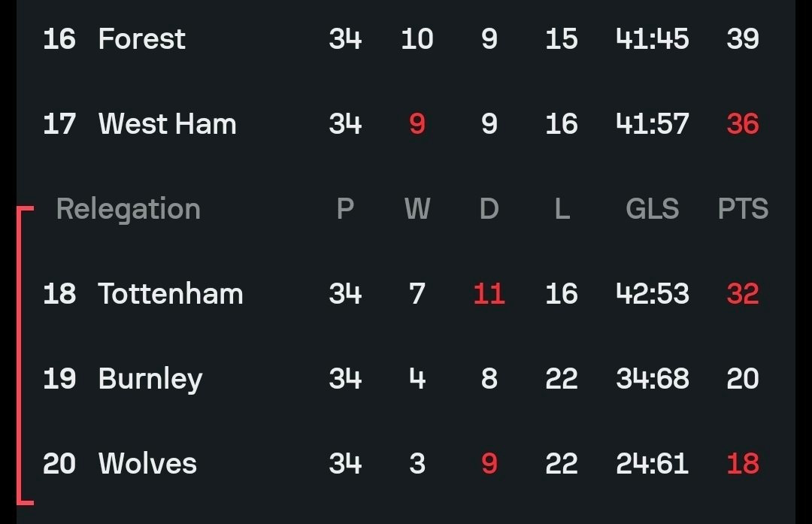812x524 pixels.
Task: Click Burnley's 34:68 goals figure
Action: coord(652,379)
